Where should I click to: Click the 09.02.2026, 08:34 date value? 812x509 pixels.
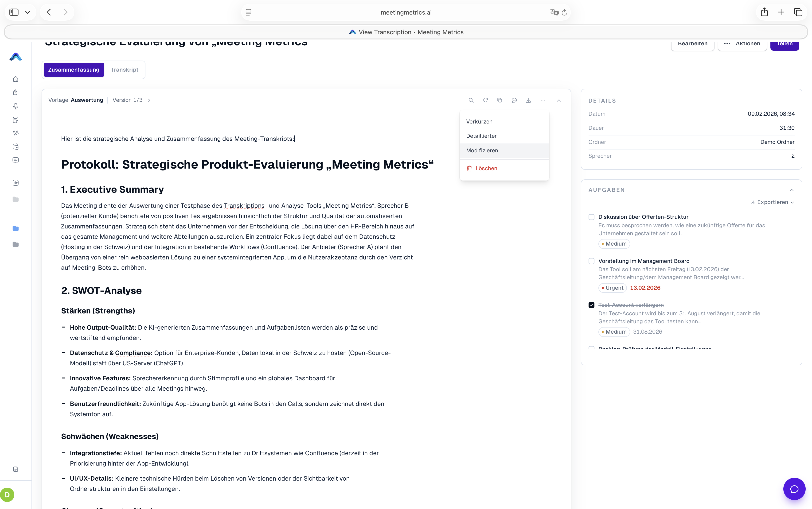pos(771,114)
